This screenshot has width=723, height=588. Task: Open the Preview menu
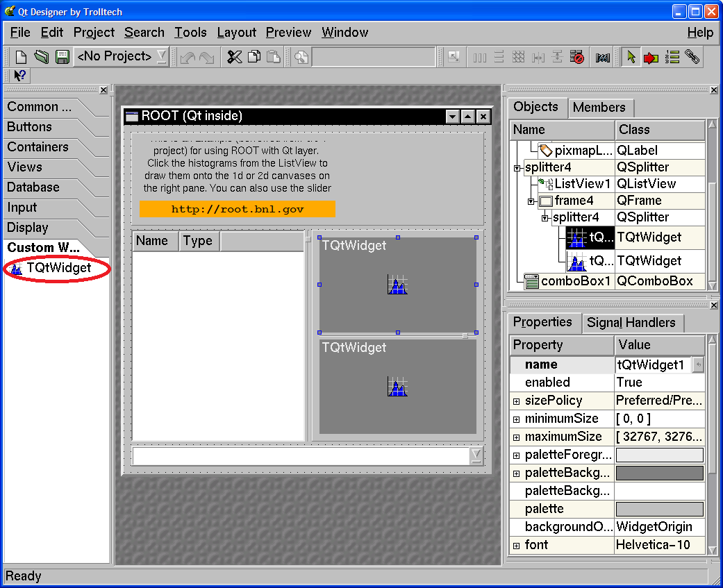click(288, 33)
